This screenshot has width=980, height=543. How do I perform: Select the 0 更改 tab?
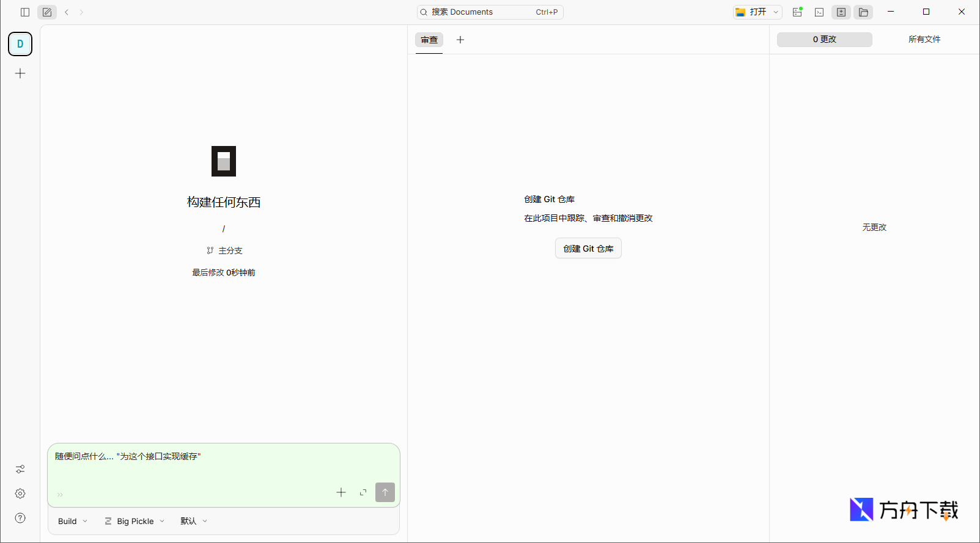(825, 39)
